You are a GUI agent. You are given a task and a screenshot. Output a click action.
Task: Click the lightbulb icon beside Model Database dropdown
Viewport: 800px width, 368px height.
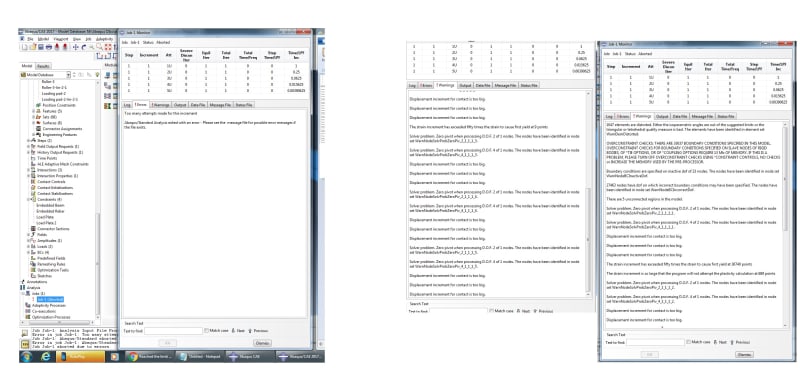click(x=97, y=75)
